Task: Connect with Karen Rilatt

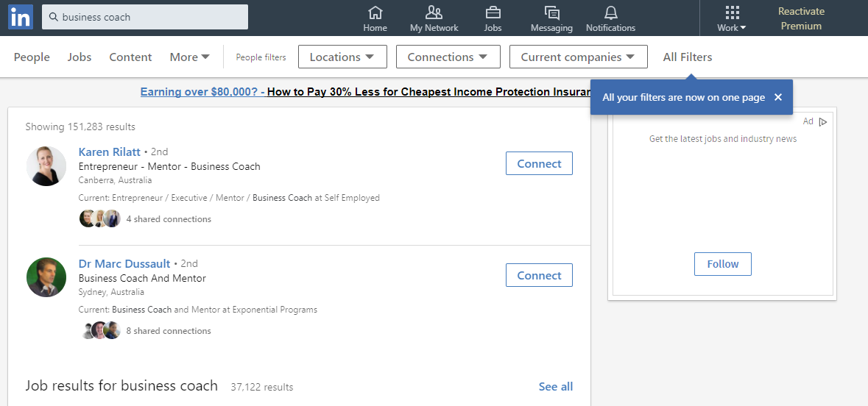Action: click(539, 164)
